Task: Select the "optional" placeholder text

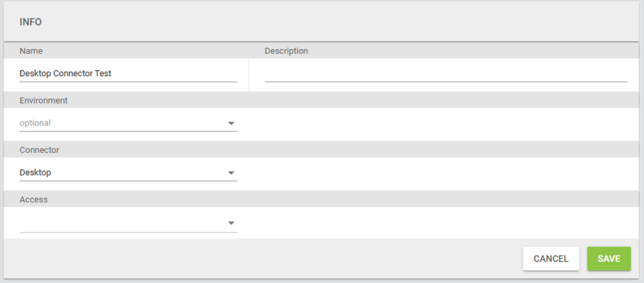Action: [35, 123]
